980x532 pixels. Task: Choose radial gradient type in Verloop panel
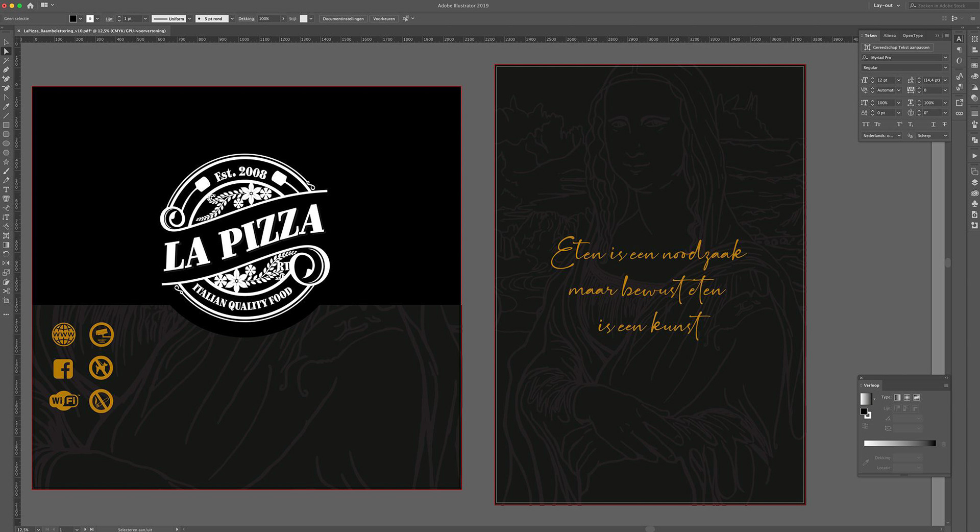click(907, 397)
